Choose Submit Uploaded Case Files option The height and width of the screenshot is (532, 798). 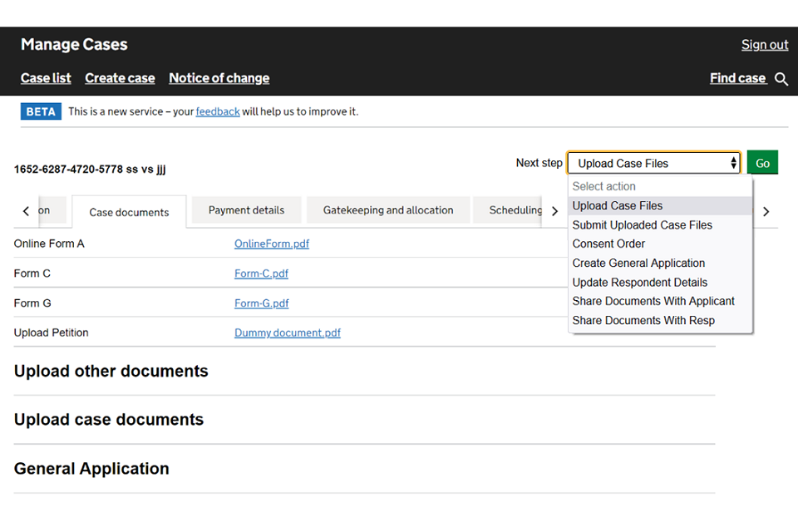[x=642, y=224]
